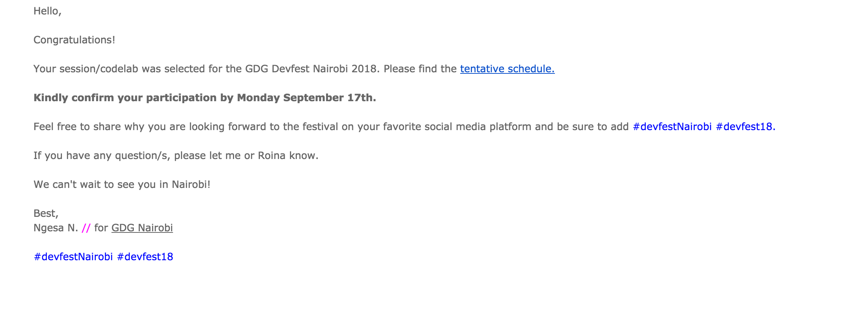This screenshot has height=315, width=868.
Task: Click #devfestNairobi hashtag in the social media sentence
Action: pos(672,127)
